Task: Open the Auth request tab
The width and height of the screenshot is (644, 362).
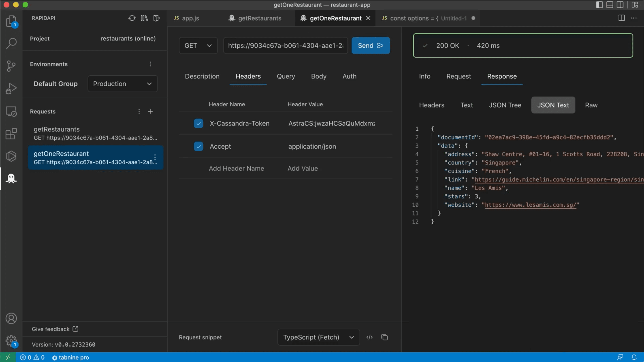Action: 350,76
